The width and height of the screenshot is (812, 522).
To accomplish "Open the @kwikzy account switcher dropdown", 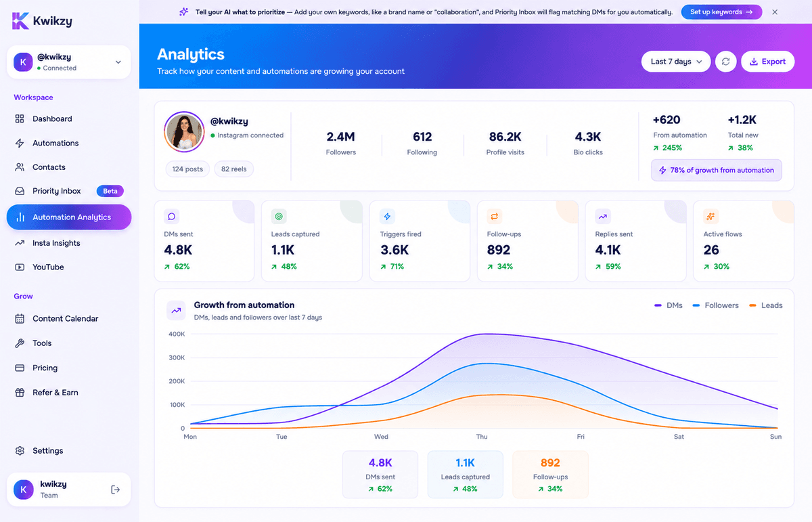I will [68, 62].
